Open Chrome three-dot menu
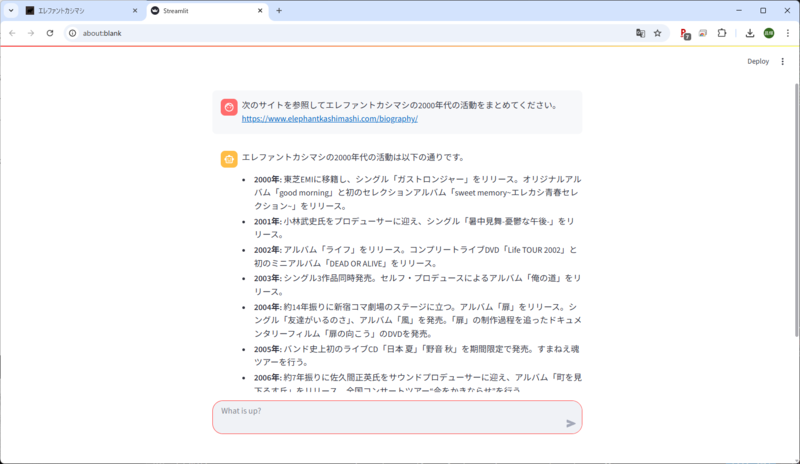Viewport: 800px width, 464px height. [788, 33]
